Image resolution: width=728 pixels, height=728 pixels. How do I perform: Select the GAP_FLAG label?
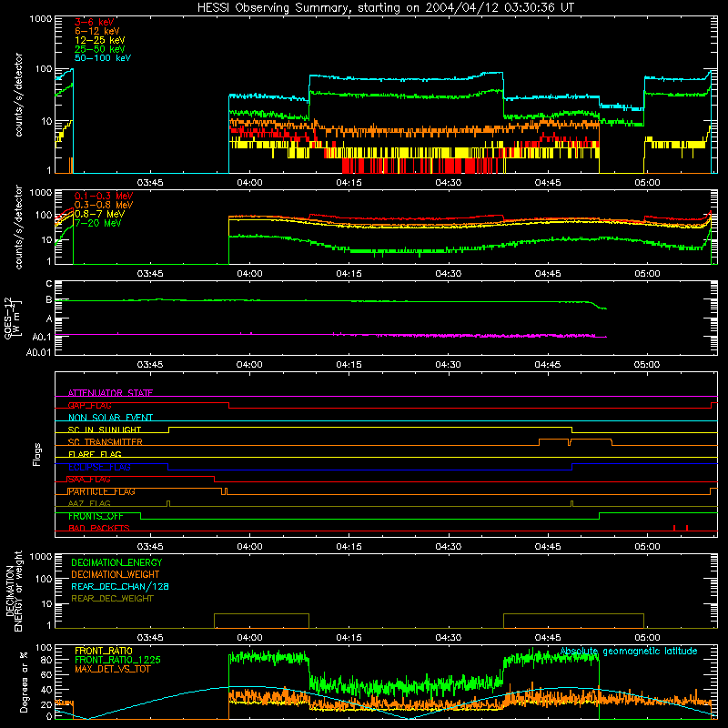coord(89,405)
